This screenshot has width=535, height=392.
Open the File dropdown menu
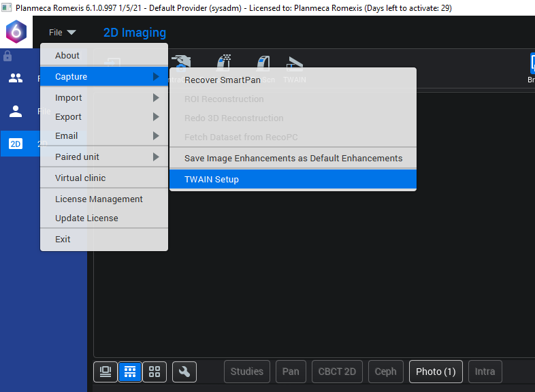(x=62, y=33)
